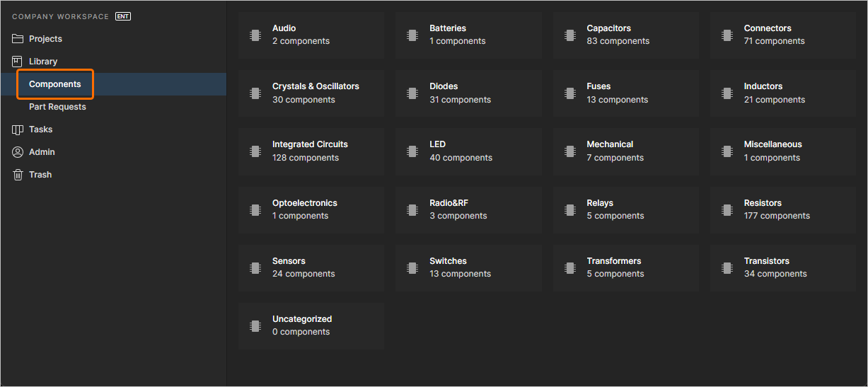Viewport: 868px width, 387px height.
Task: Click the Trash bin icon
Action: click(18, 175)
